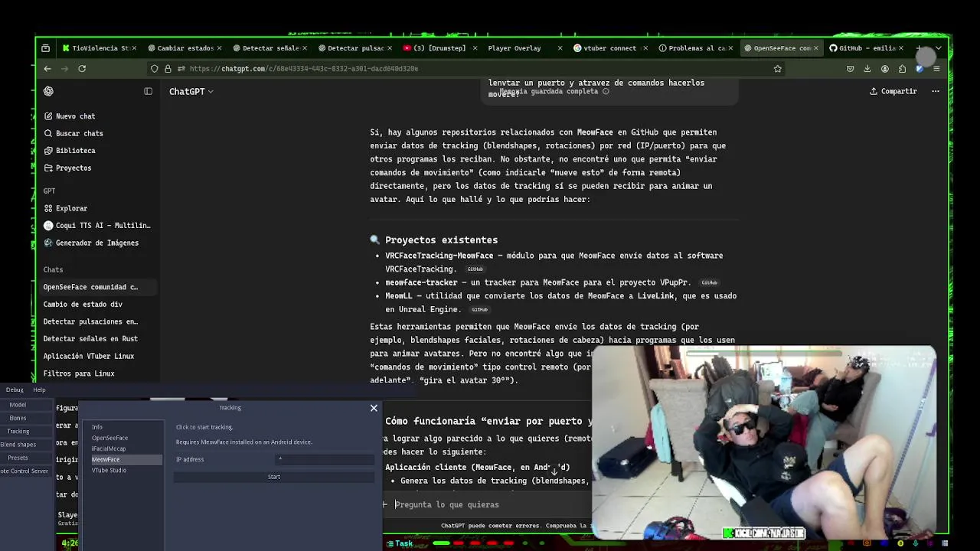Open GitHub source link after Unreal Engine

(479, 310)
